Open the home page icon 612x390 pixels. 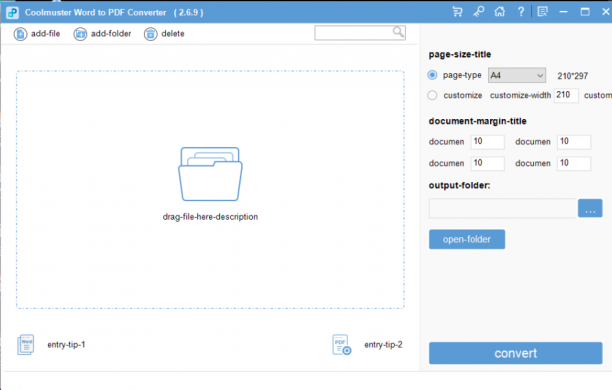coord(500,12)
